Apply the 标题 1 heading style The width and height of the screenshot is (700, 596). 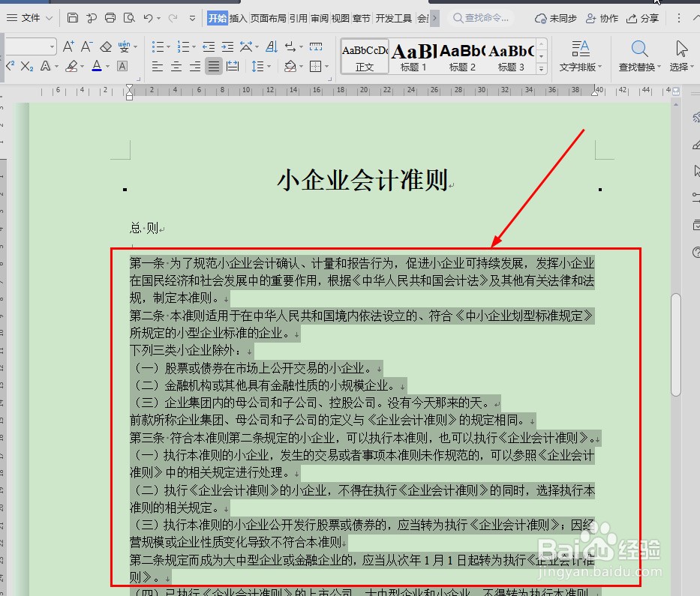click(411, 56)
